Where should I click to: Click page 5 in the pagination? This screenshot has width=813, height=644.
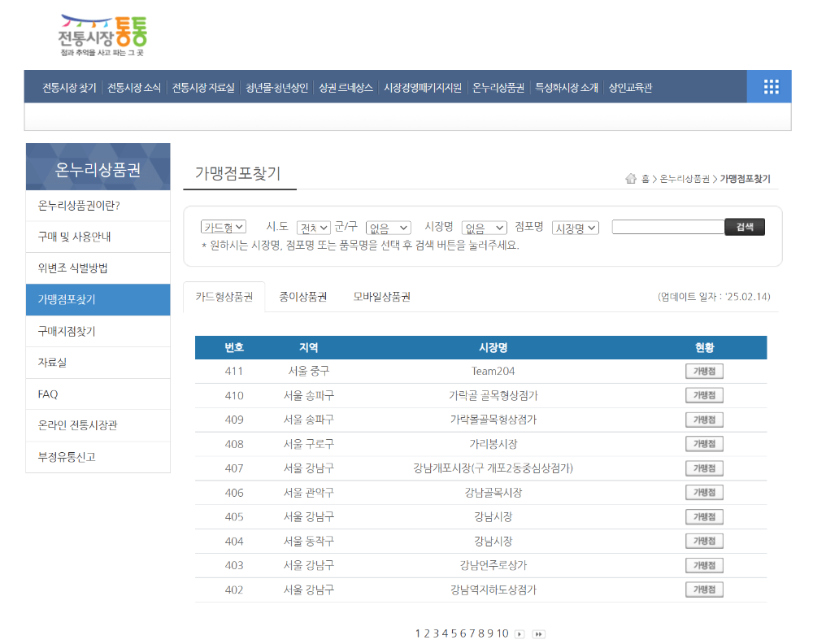coord(454,633)
